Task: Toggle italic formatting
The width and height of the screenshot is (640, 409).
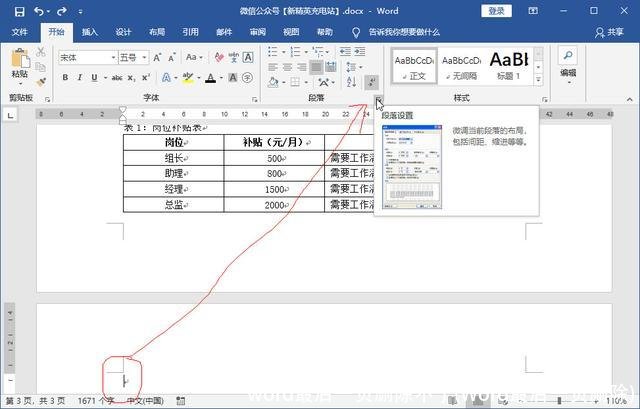Action: 80,78
